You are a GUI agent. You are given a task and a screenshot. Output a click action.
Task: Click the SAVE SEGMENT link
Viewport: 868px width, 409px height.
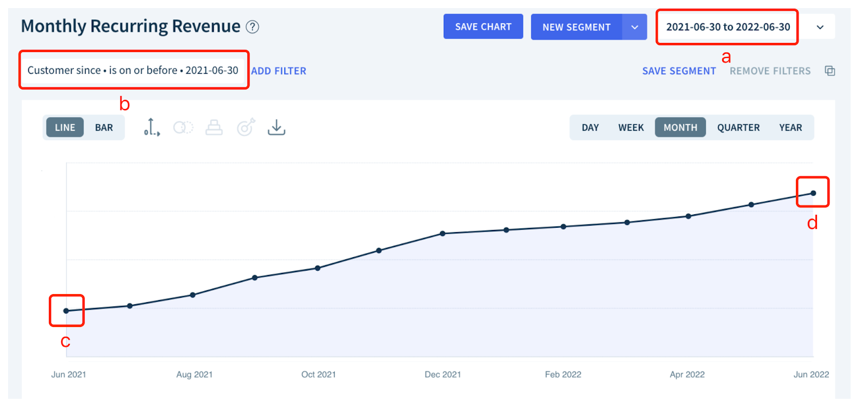[679, 71]
